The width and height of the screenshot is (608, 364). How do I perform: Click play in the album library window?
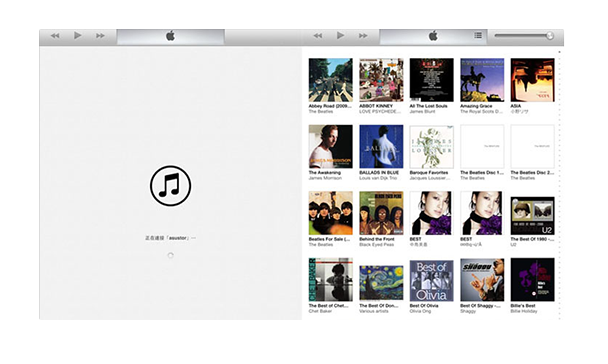pyautogui.click(x=340, y=36)
